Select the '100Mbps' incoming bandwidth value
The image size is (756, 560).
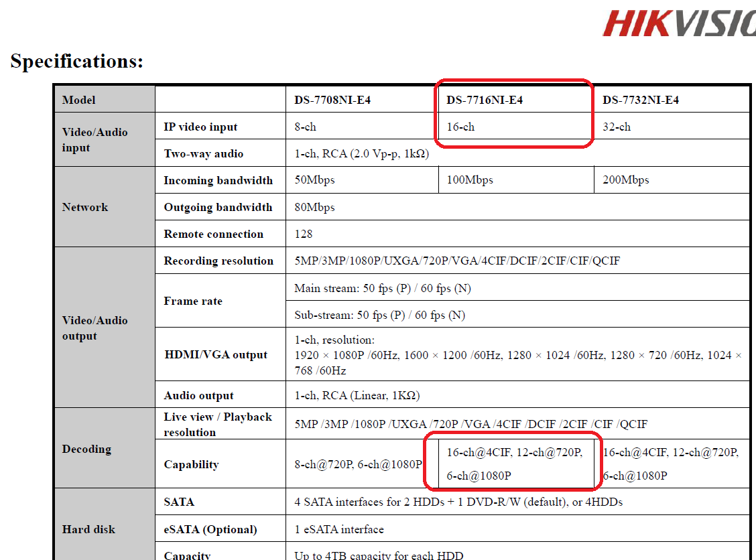point(470,180)
